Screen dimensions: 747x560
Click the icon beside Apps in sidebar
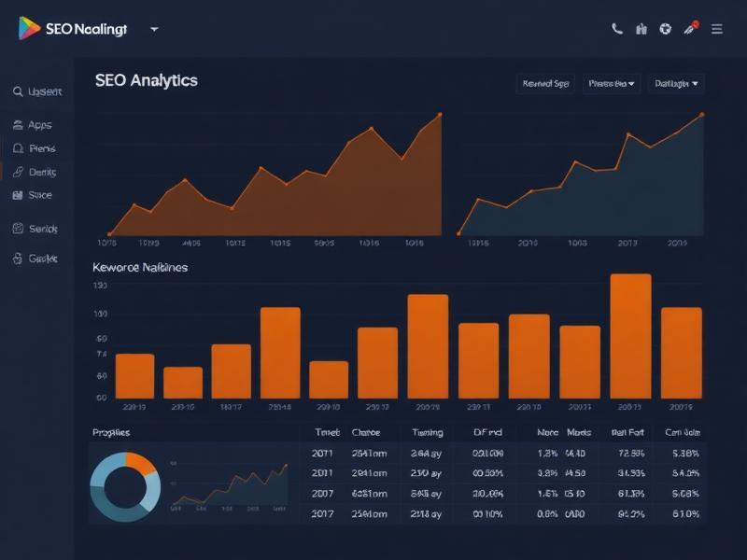18,125
